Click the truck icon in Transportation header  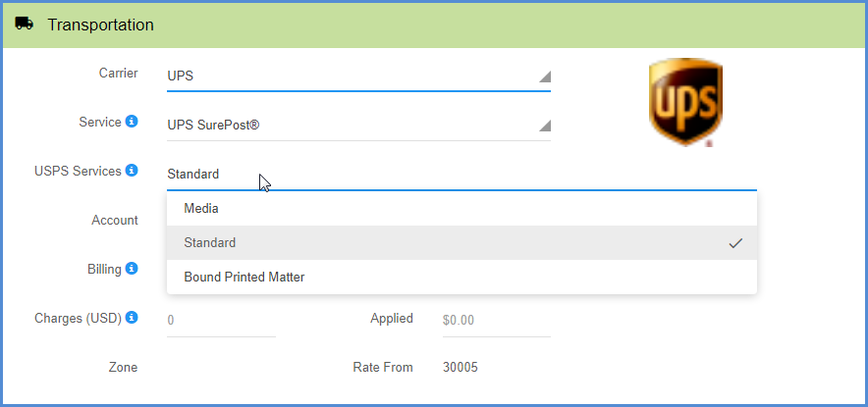(x=25, y=24)
